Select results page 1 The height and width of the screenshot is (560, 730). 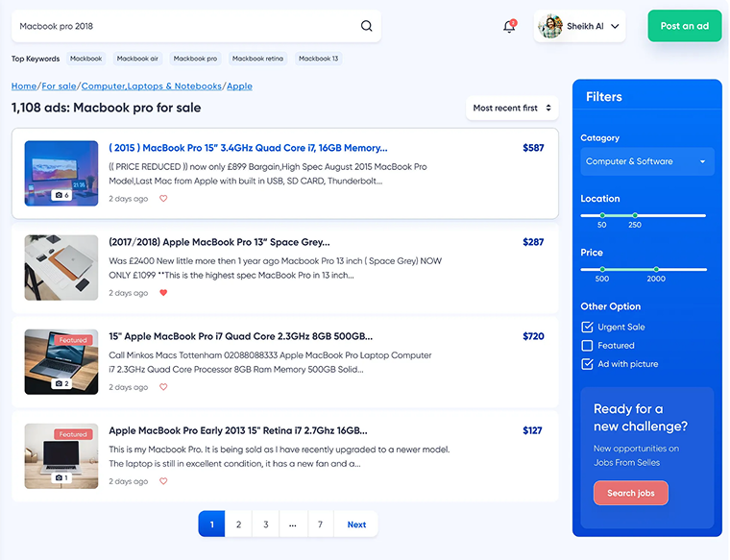212,524
